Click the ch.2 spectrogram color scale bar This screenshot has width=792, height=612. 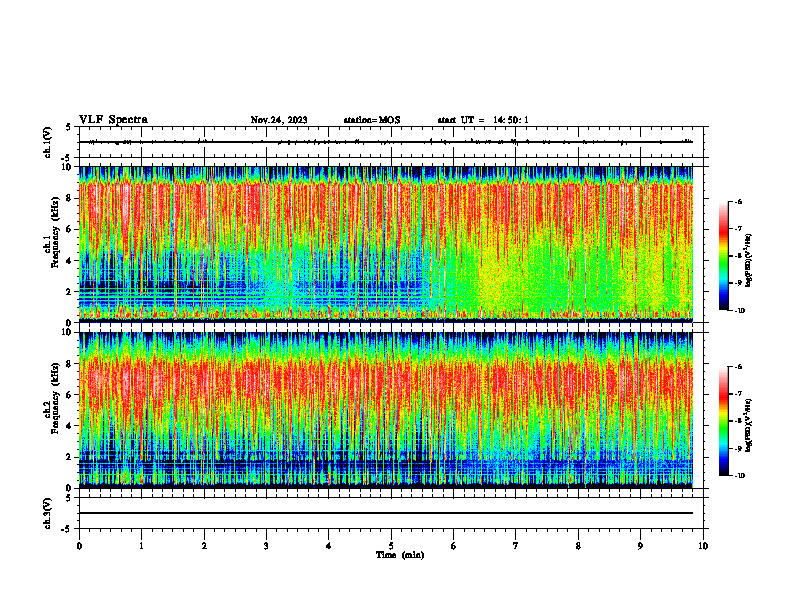[723, 421]
